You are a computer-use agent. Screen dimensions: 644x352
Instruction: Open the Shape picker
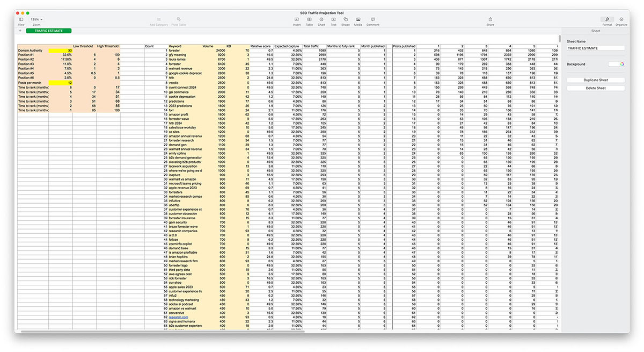(345, 19)
